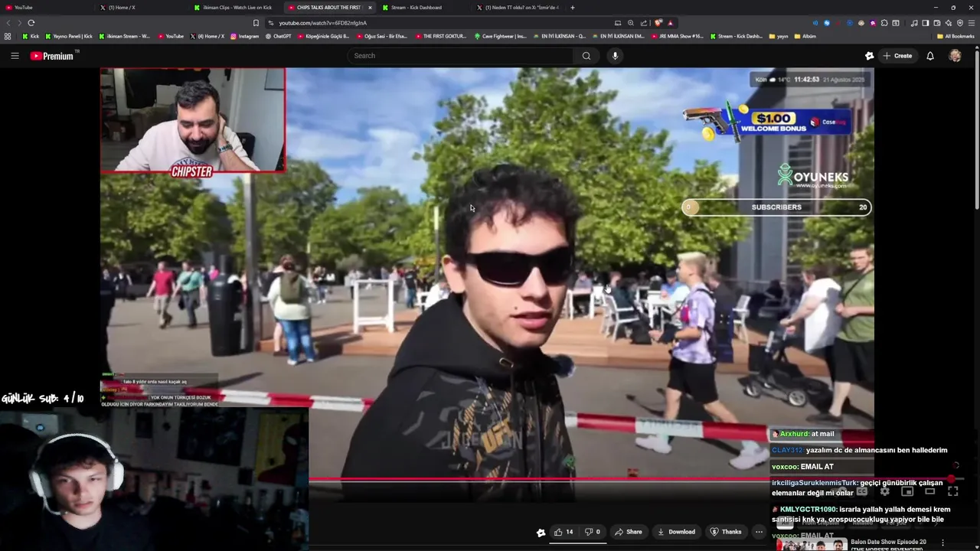Open the account avatar menu
Image resolution: width=980 pixels, height=551 pixels.
pyautogui.click(x=955, y=56)
